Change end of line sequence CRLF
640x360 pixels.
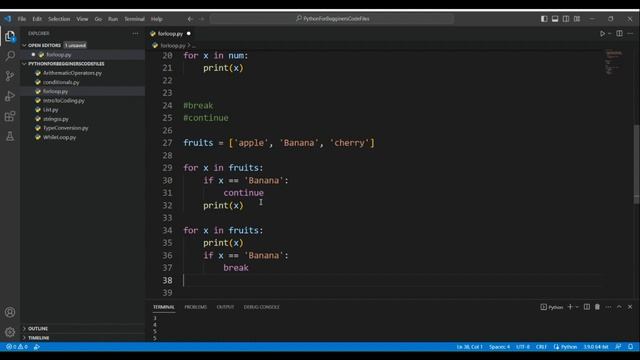541,347
